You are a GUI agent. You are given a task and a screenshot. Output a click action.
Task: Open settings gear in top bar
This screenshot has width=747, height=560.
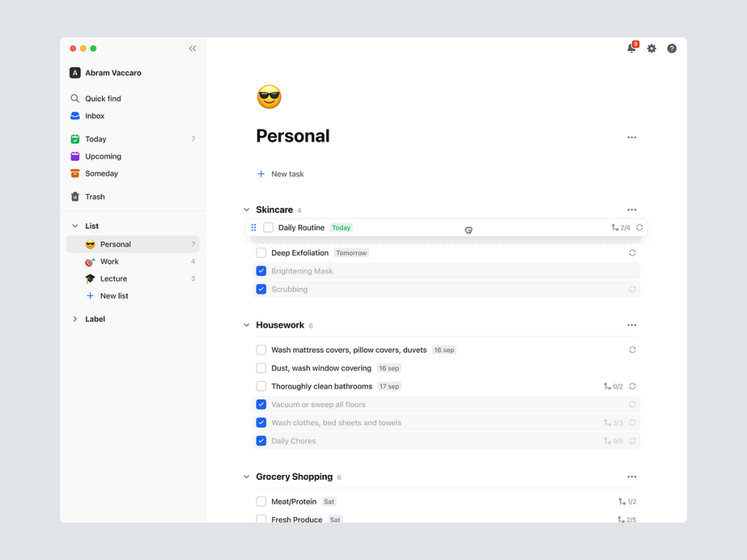tap(651, 48)
